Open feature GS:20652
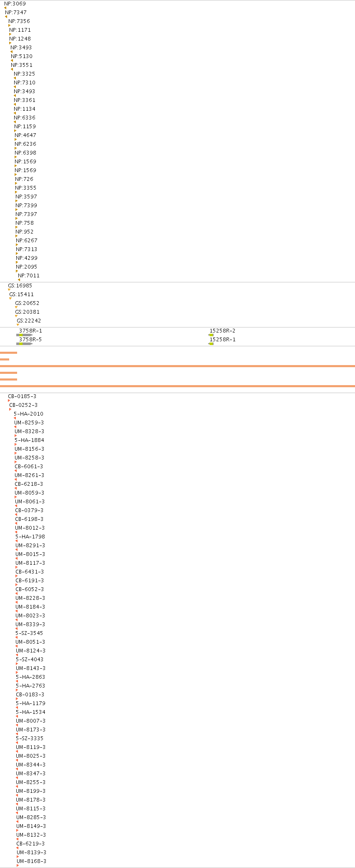The image size is (355, 868). 27,303
